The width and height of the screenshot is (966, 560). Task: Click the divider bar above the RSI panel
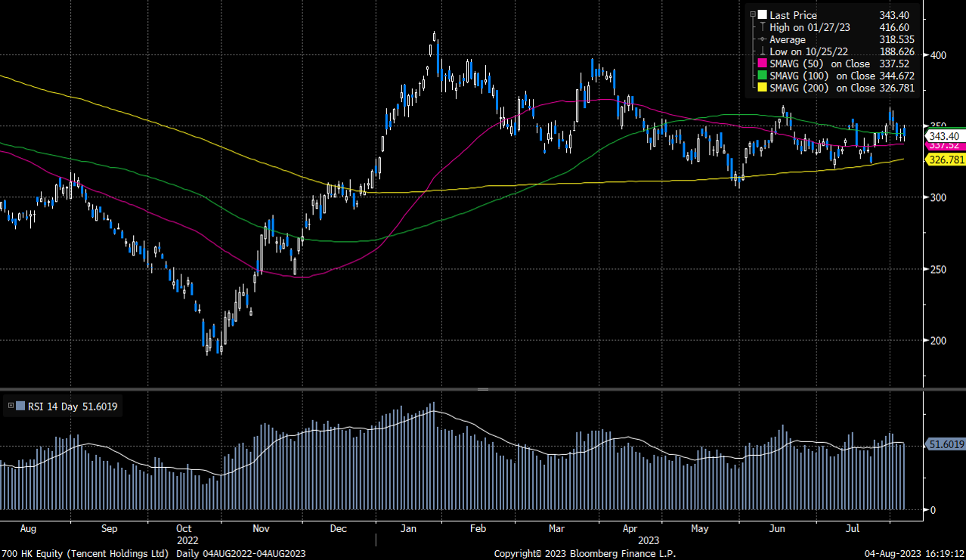click(481, 390)
